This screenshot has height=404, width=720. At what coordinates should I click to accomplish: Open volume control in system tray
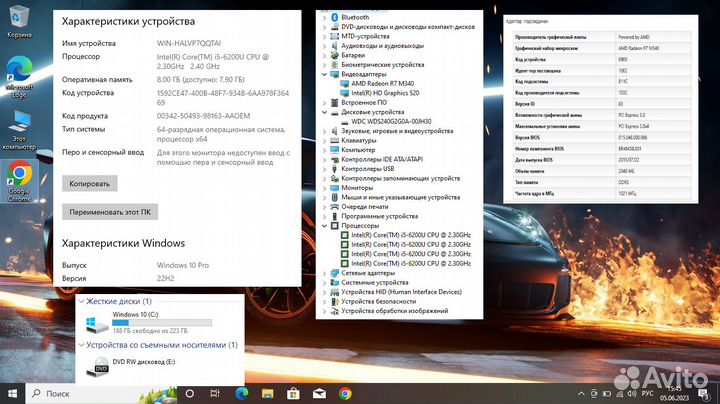(x=632, y=394)
